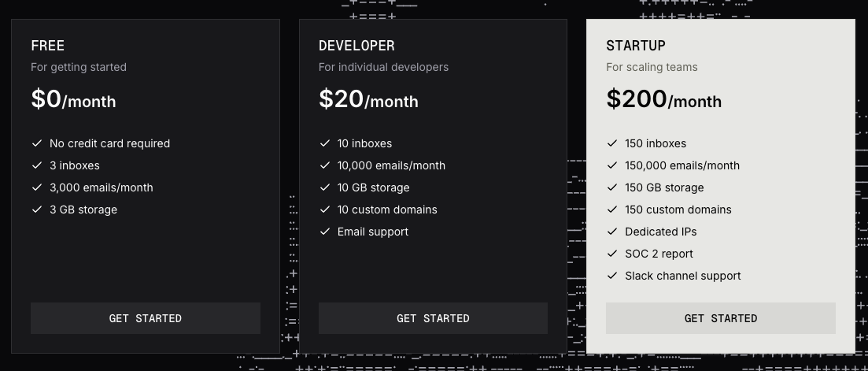Click checkmark beside No credit card required
The image size is (868, 371).
(37, 143)
